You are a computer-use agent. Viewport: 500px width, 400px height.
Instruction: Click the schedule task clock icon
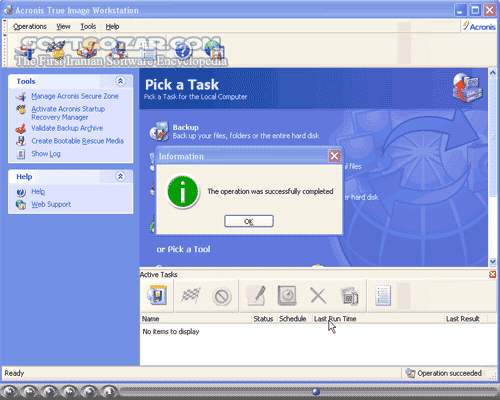pos(287,295)
